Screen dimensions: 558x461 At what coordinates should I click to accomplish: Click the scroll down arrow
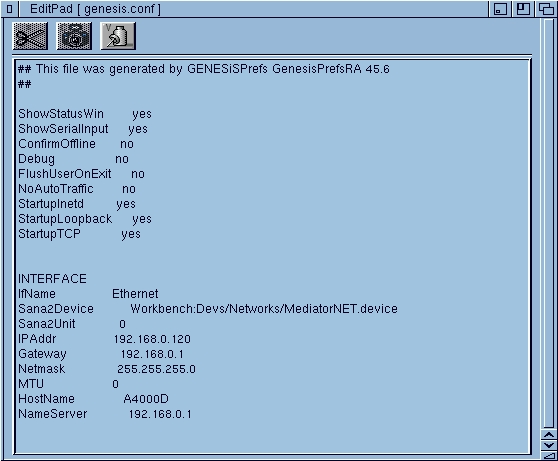tap(548, 445)
